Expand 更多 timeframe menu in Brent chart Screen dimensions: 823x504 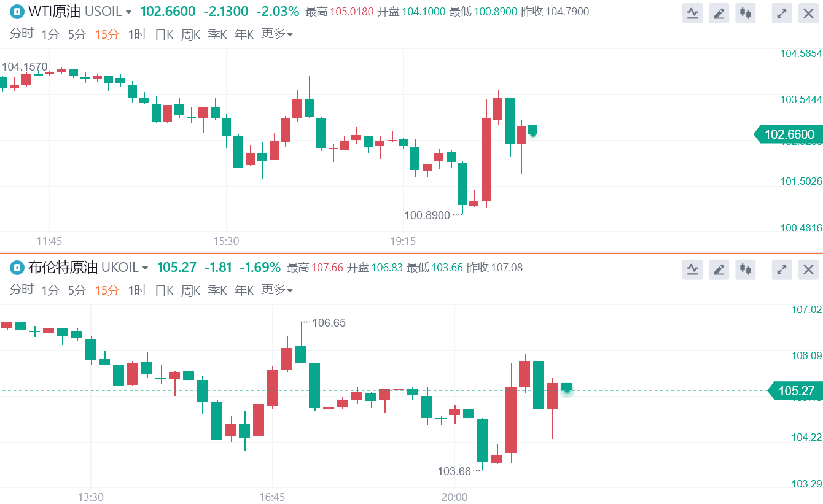277,290
